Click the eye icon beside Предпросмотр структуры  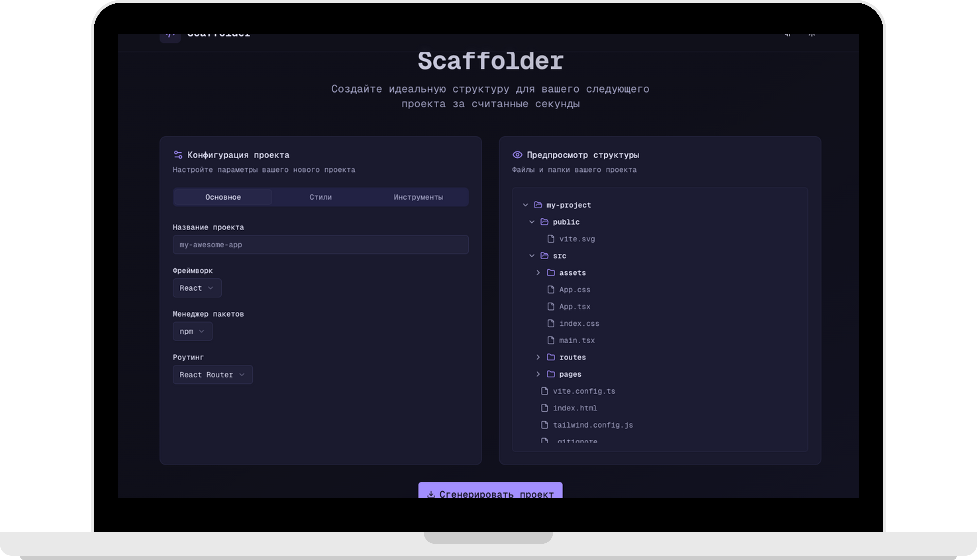pos(517,155)
